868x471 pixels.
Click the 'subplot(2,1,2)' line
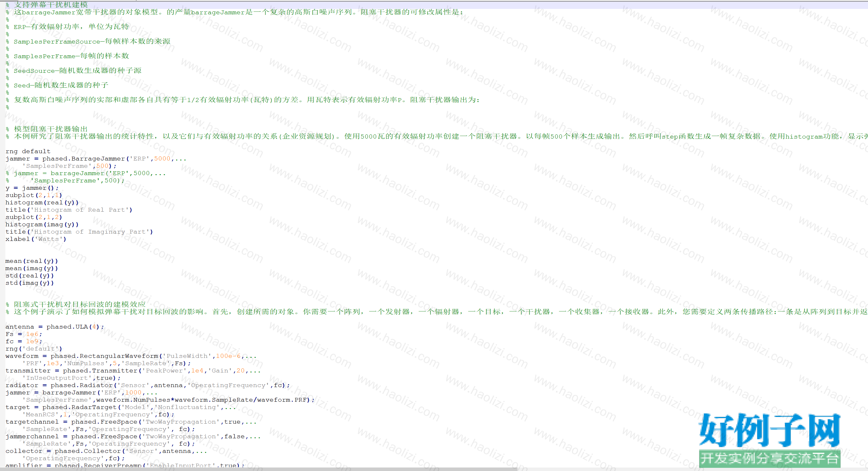(x=34, y=217)
